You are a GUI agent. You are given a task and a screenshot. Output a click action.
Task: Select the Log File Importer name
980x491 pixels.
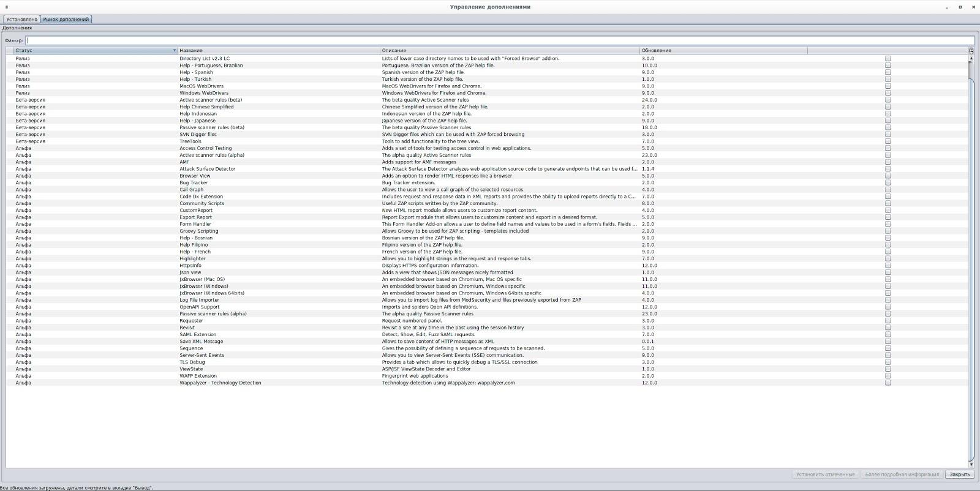[x=199, y=300]
